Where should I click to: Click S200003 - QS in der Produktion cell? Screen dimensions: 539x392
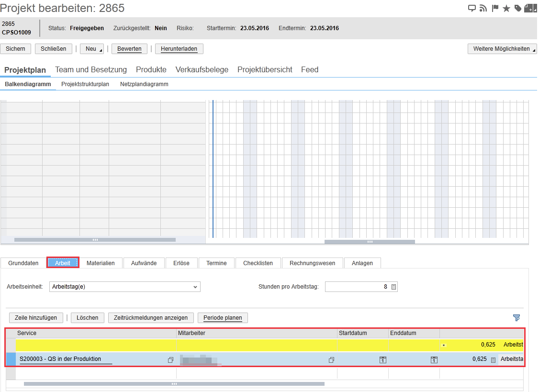coord(96,359)
